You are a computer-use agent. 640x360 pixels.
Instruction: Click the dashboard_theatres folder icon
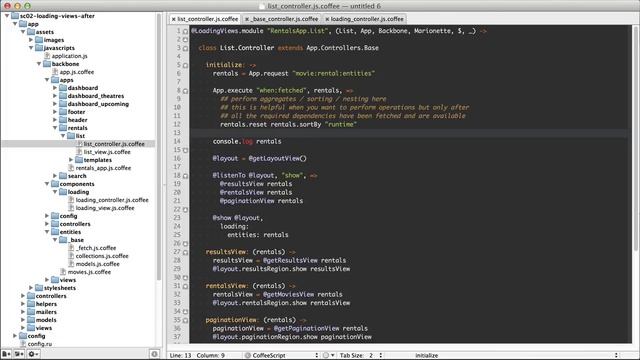pos(63,96)
